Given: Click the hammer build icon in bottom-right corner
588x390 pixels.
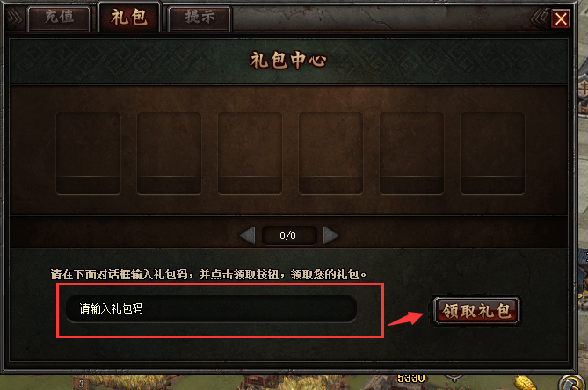Looking at the screenshot, I should coord(573,382).
